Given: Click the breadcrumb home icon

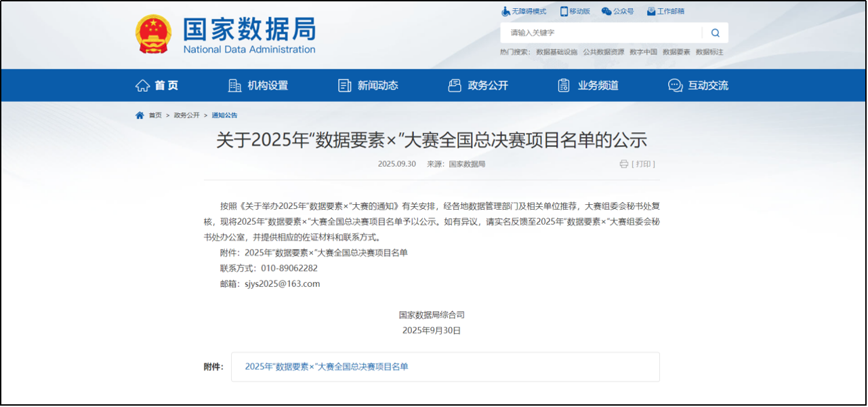Looking at the screenshot, I should coord(140,115).
